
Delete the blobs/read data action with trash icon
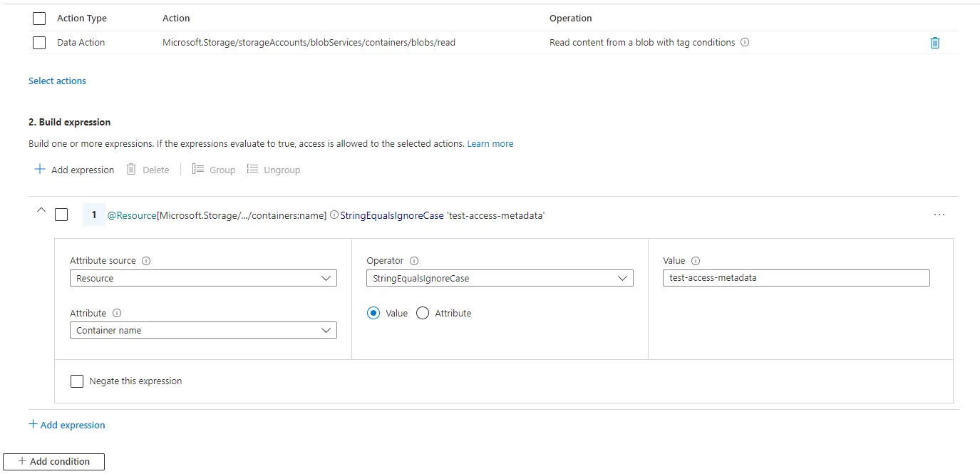(935, 43)
